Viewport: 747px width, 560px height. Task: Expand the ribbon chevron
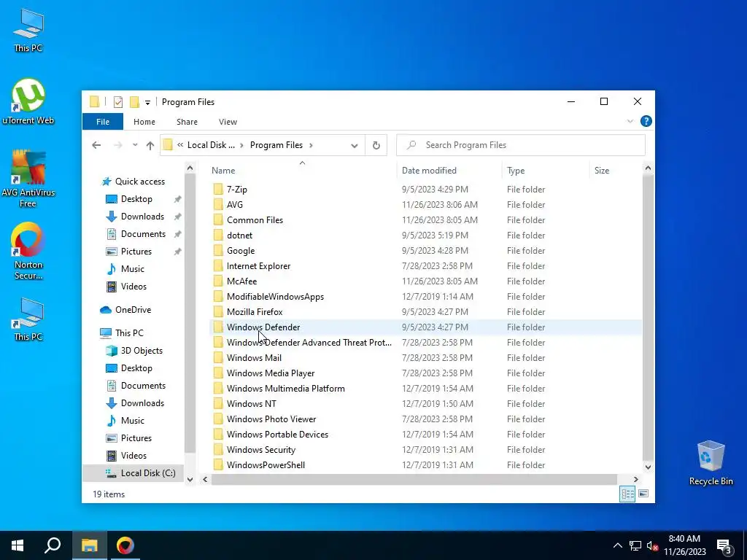click(x=630, y=122)
